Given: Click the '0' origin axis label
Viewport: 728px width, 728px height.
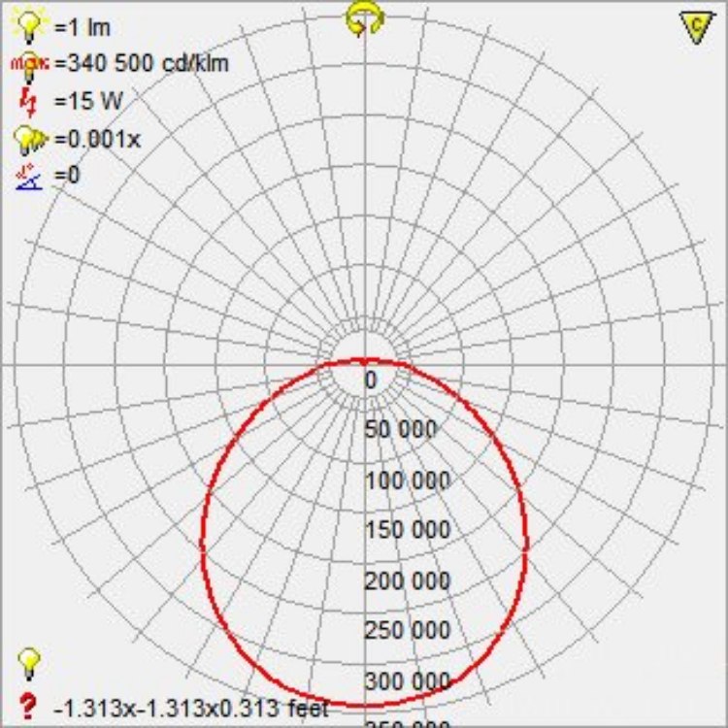Looking at the screenshot, I should (370, 381).
